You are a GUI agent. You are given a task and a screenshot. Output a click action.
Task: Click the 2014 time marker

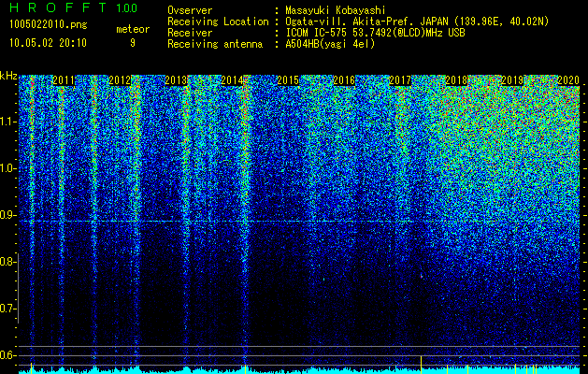[232, 80]
